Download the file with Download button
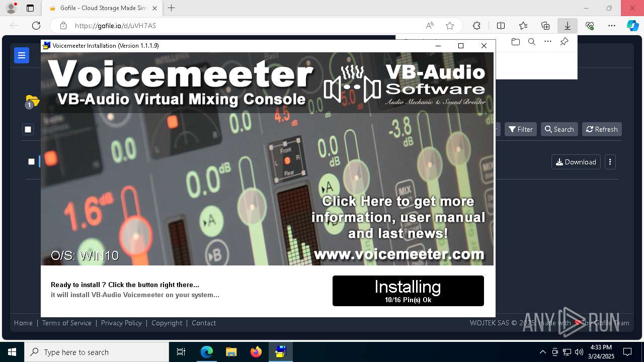The image size is (644, 362). click(576, 162)
